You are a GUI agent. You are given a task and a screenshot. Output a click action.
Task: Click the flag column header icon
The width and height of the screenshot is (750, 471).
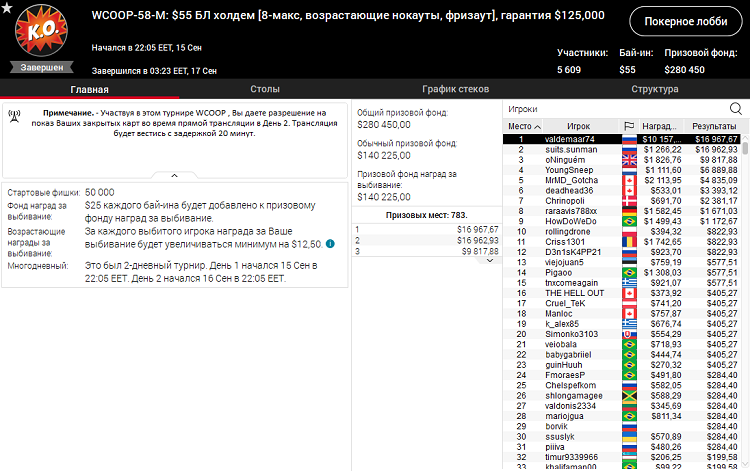[x=629, y=126]
